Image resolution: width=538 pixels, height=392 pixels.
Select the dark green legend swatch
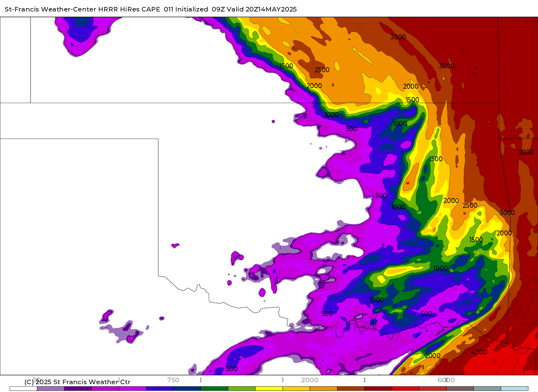coord(214,389)
